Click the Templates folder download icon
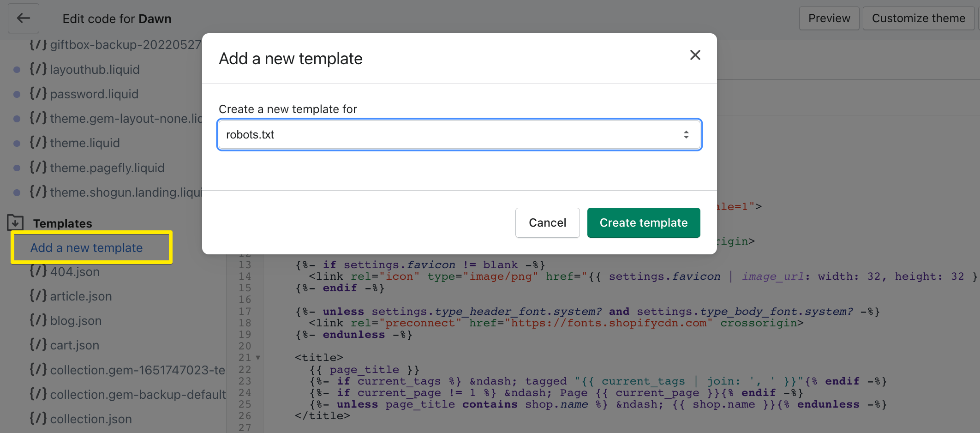980x433 pixels. point(15,222)
